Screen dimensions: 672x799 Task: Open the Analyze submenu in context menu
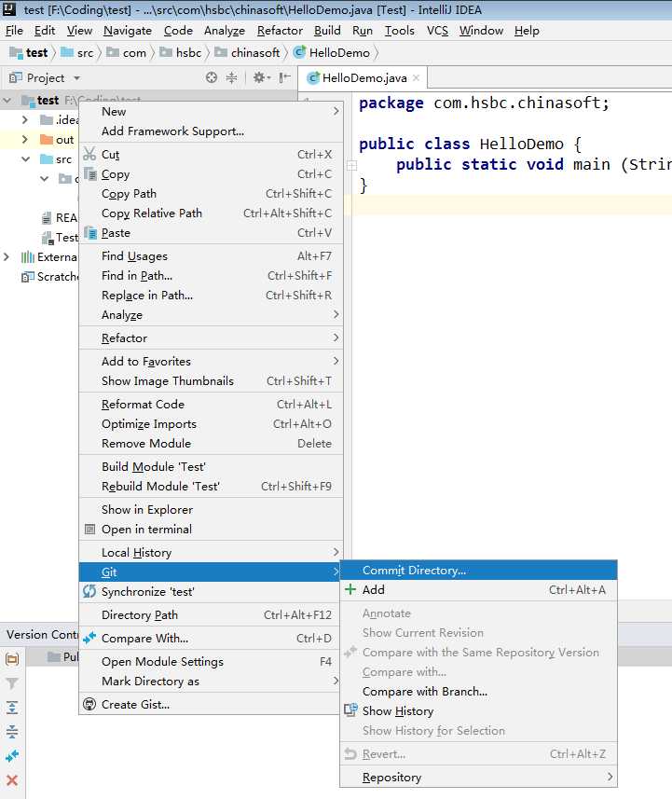pyautogui.click(x=211, y=315)
